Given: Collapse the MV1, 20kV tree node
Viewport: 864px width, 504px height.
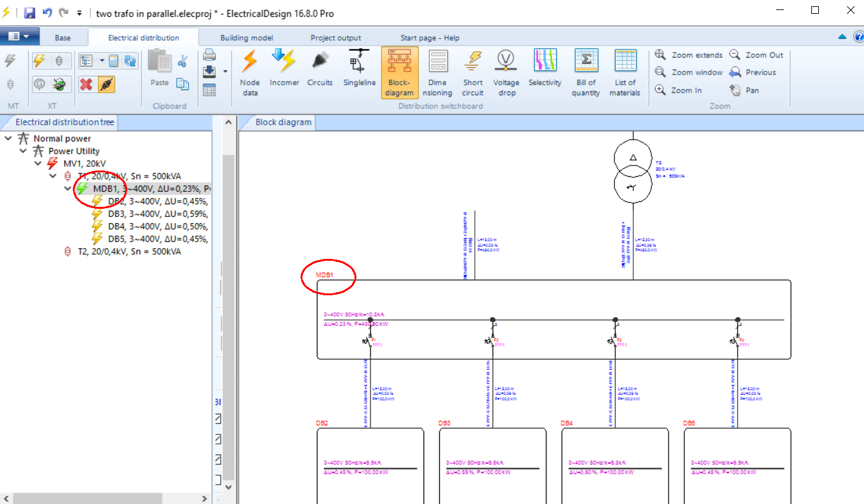Looking at the screenshot, I should 38,164.
